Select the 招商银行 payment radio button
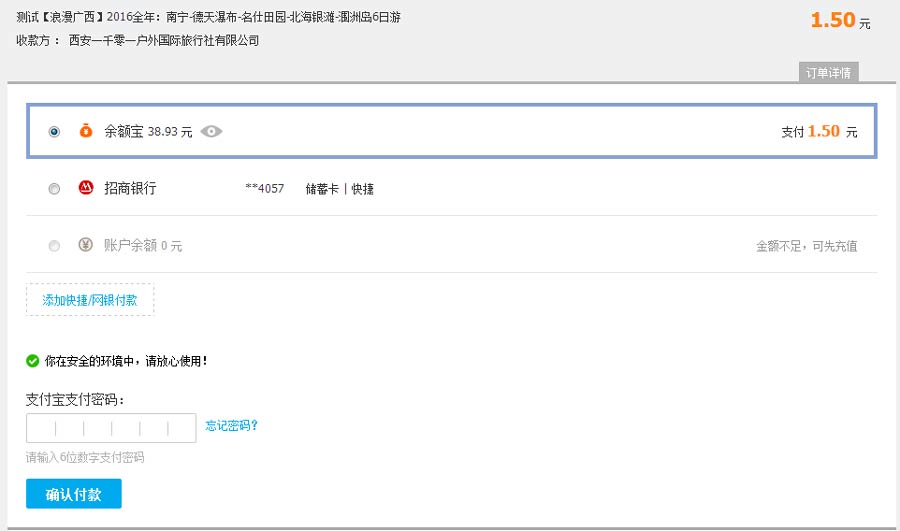Image resolution: width=900 pixels, height=531 pixels. [54, 189]
